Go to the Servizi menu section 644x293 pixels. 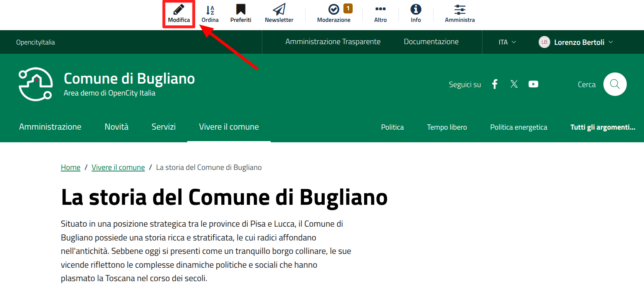(x=163, y=127)
